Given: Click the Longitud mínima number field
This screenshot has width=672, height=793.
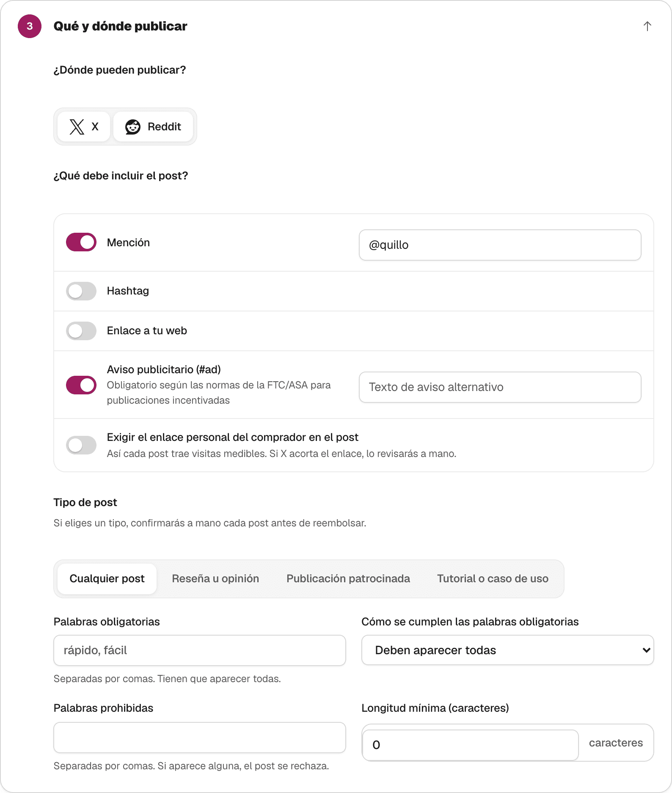Looking at the screenshot, I should point(470,745).
